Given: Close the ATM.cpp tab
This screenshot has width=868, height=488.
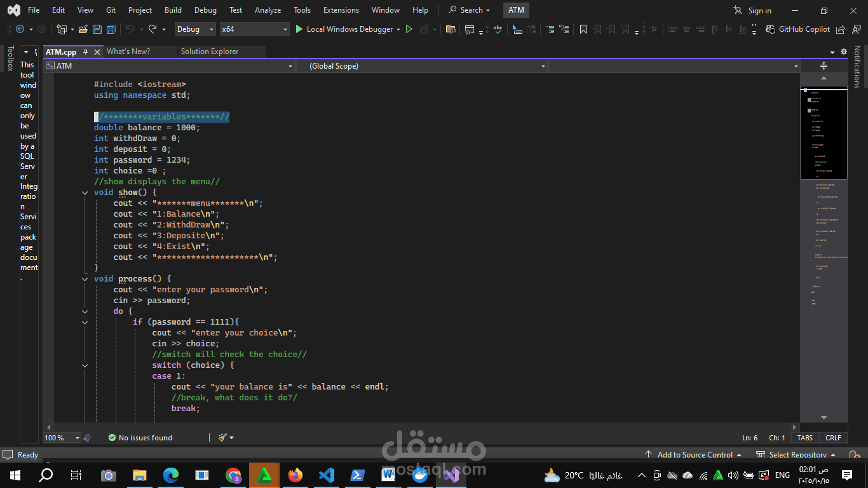Looking at the screenshot, I should (97, 52).
